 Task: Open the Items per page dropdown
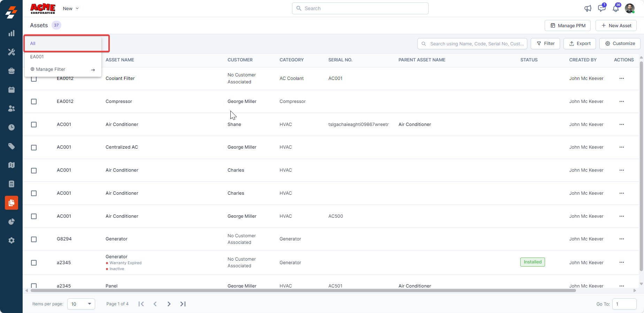(x=81, y=304)
